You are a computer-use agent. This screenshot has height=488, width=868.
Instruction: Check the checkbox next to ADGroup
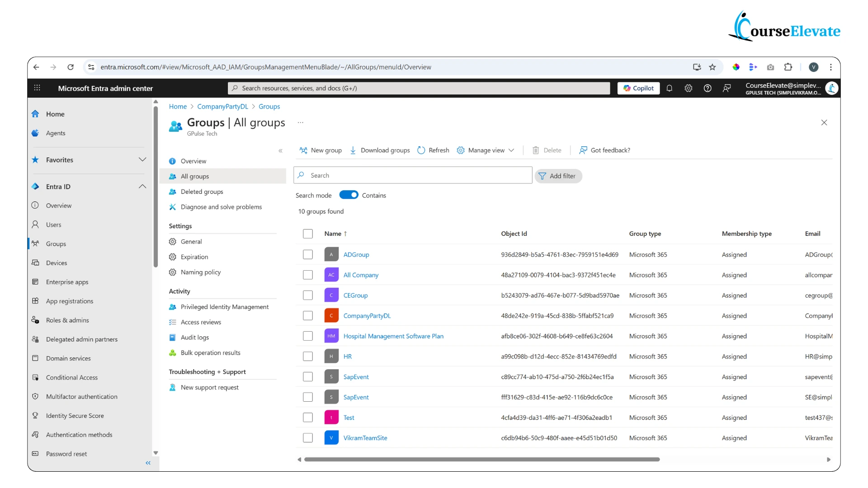tap(308, 254)
